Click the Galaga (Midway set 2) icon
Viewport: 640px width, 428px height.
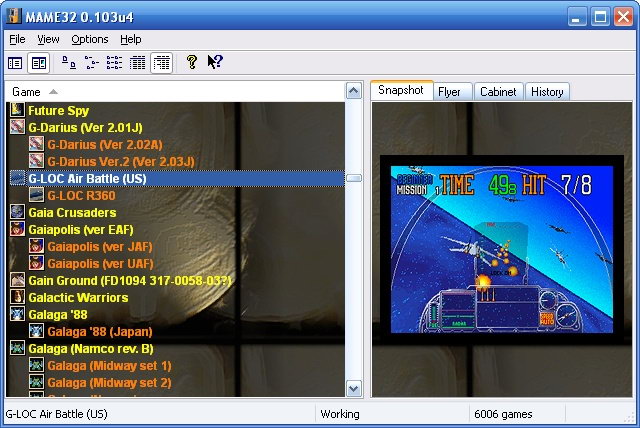pos(36,382)
